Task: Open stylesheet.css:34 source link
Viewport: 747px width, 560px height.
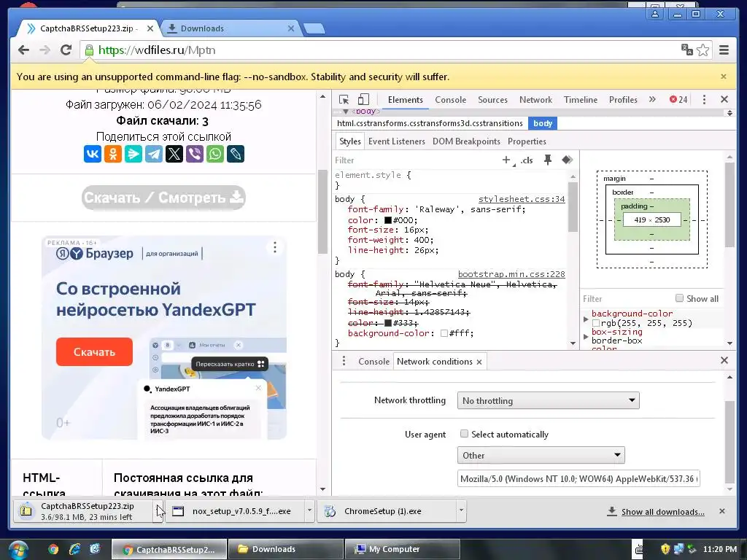Action: [521, 199]
